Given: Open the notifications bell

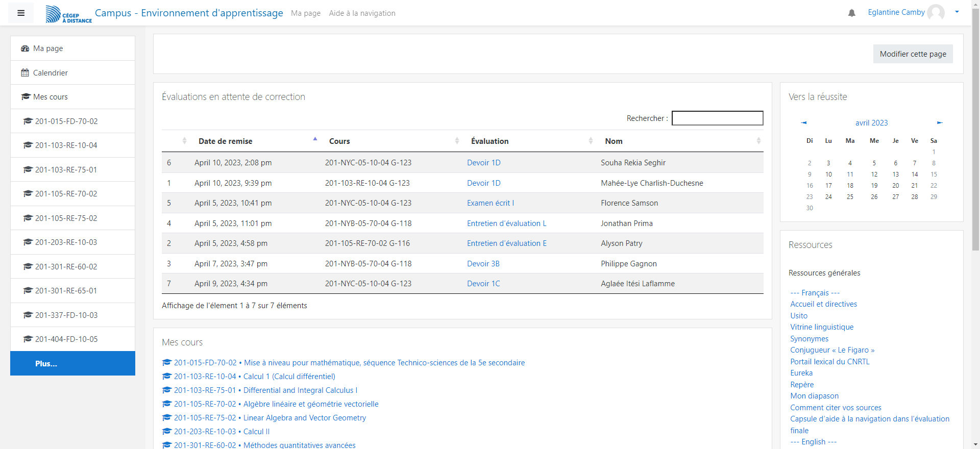Looking at the screenshot, I should coord(851,13).
